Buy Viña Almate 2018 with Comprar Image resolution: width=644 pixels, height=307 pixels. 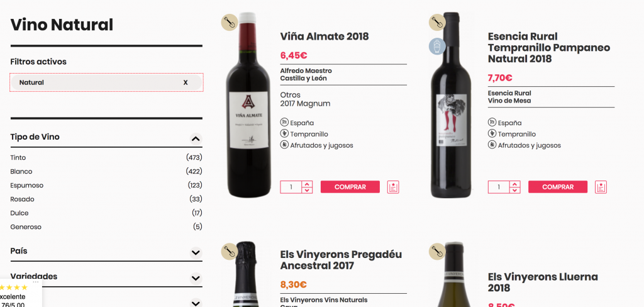tap(350, 187)
